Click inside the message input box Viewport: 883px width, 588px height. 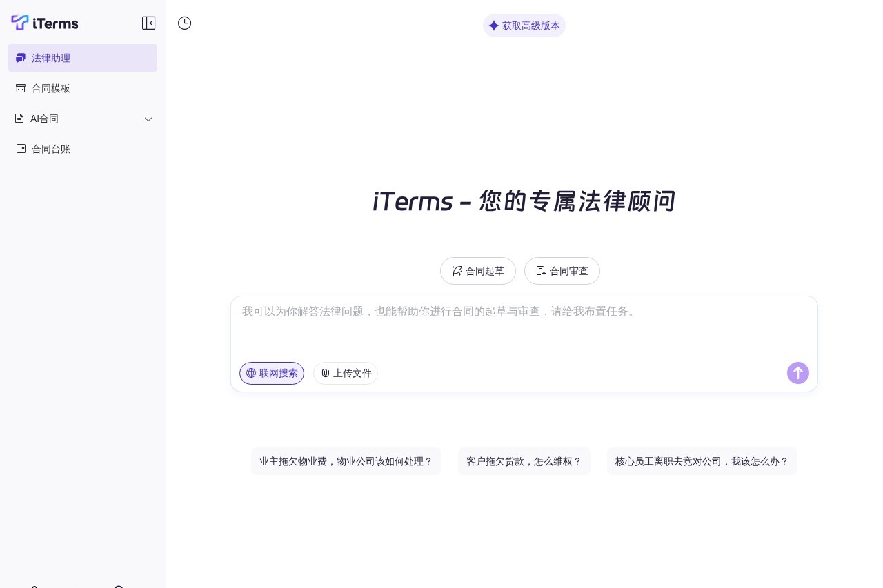524,324
